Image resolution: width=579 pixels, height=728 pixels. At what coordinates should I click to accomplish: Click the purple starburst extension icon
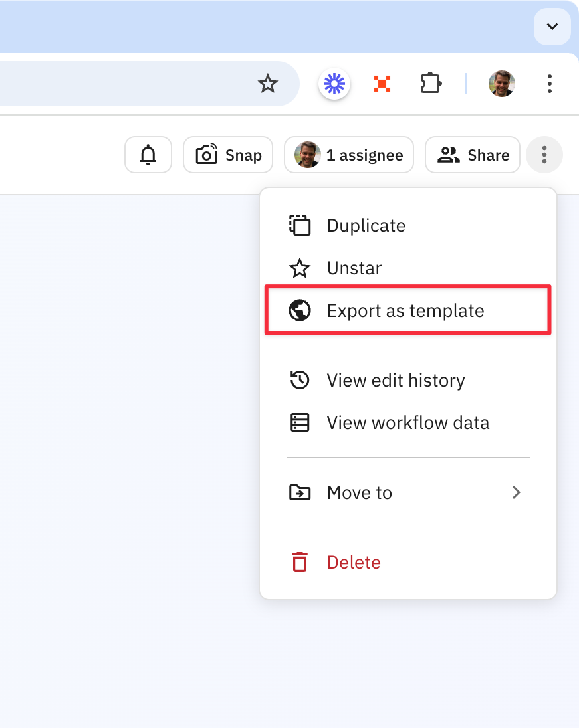pyautogui.click(x=334, y=84)
